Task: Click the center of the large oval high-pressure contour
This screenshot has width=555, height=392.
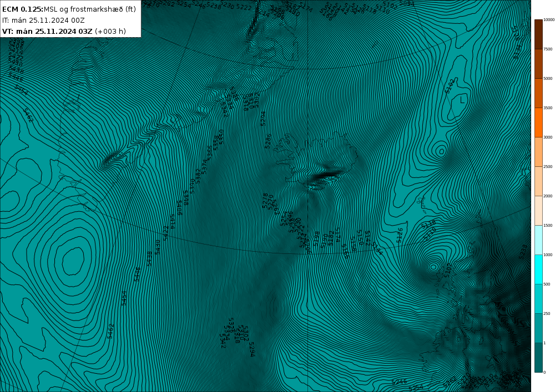Action: pos(73,261)
